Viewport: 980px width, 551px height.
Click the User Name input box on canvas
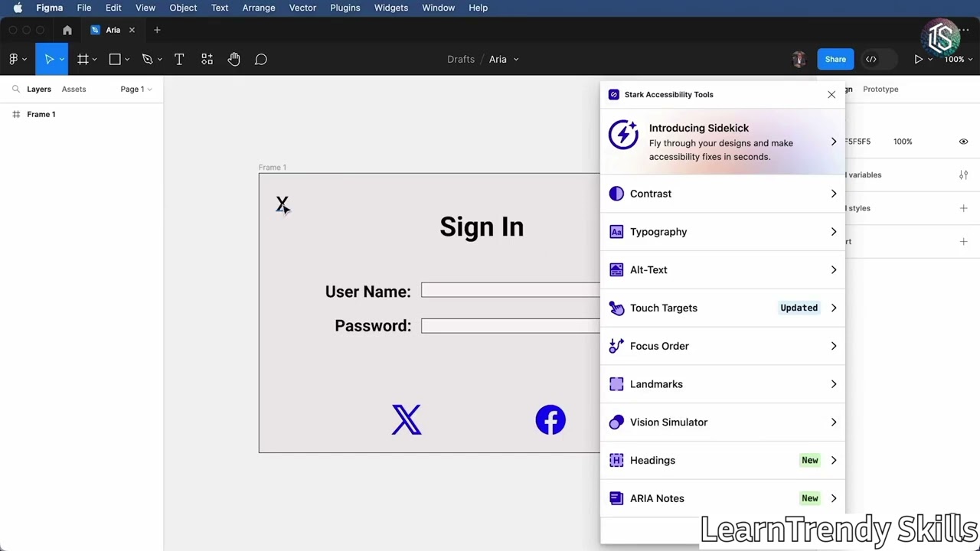[x=511, y=290]
